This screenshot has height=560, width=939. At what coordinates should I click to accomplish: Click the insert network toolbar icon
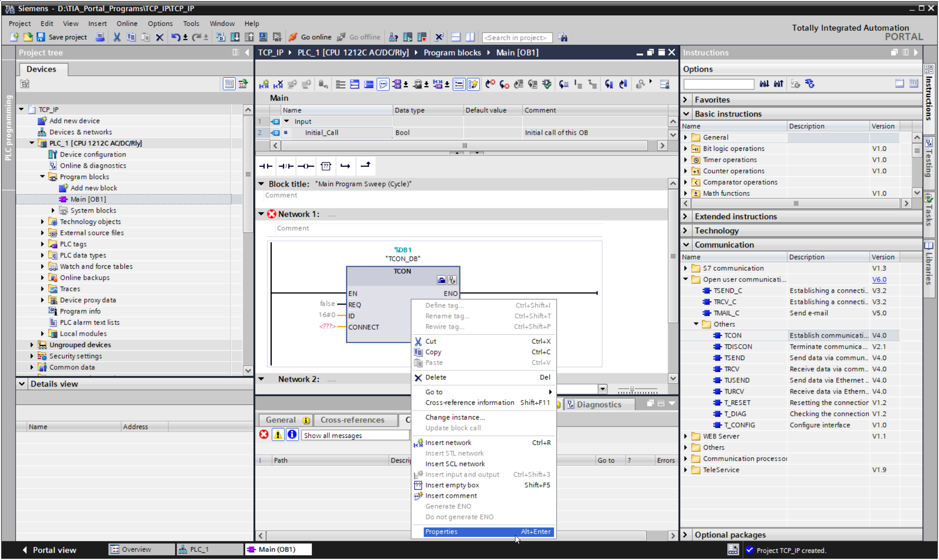264,84
